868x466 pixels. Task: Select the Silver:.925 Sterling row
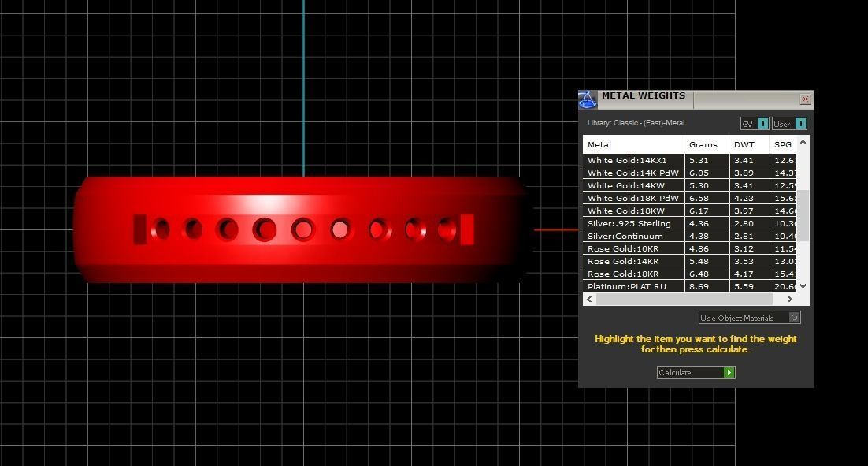[x=690, y=223]
